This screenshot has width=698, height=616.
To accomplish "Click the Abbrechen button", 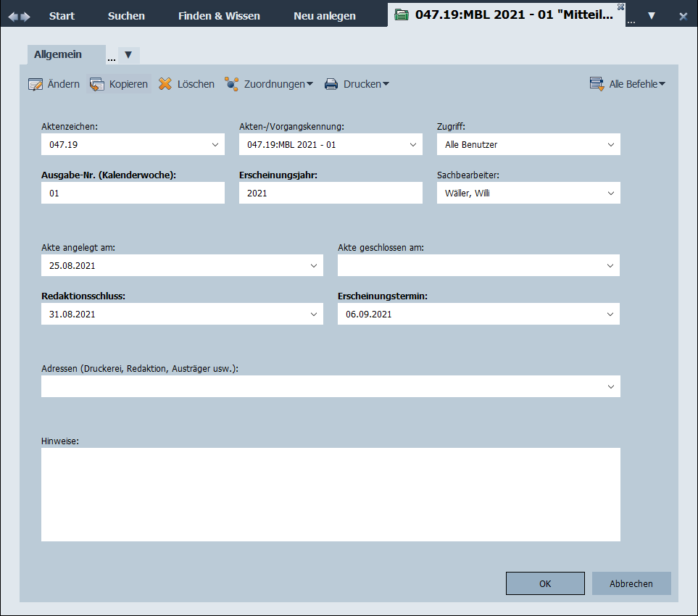I will pos(631,583).
